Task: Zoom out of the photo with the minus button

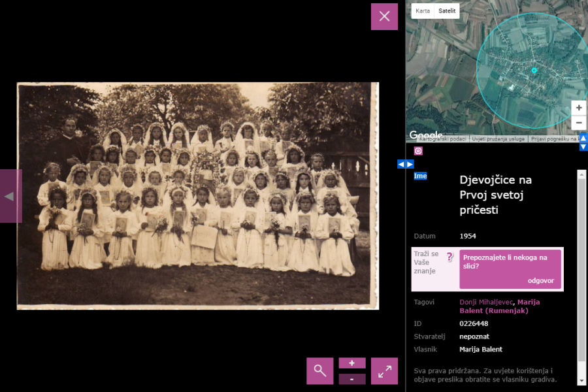Action: pos(352,379)
